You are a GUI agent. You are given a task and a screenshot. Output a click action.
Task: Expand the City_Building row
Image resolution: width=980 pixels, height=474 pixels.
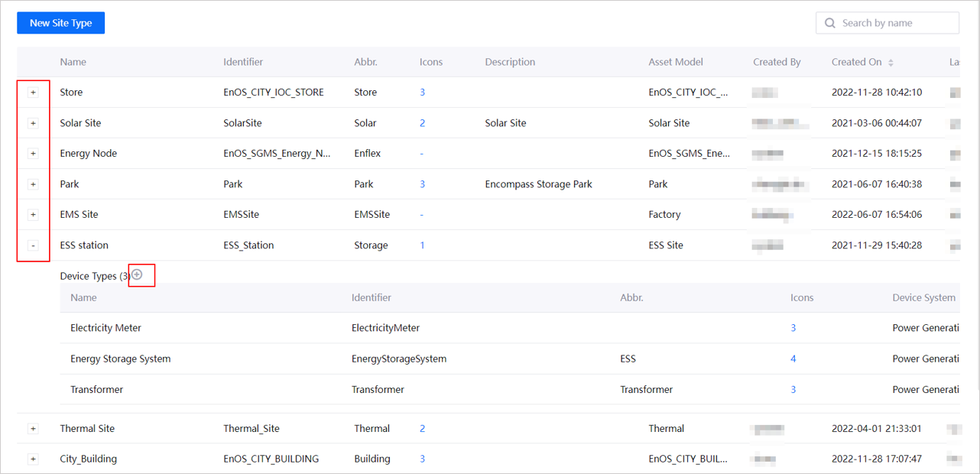pos(33,459)
